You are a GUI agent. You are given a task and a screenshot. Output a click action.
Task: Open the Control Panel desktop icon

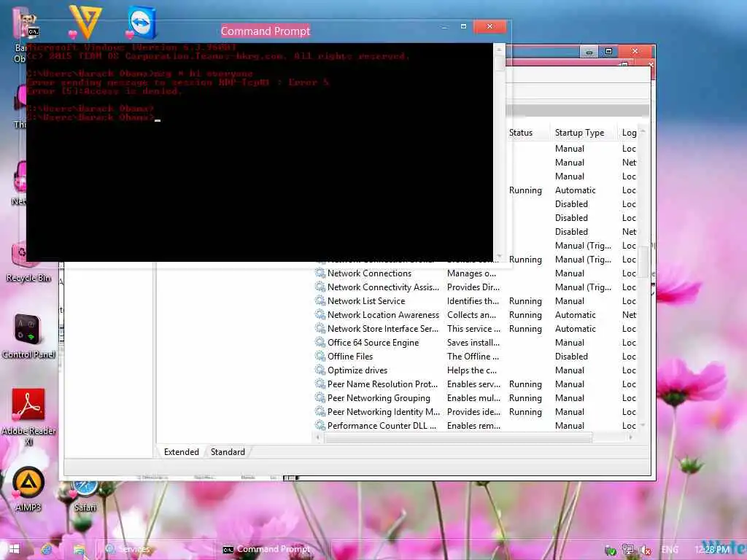[28, 336]
